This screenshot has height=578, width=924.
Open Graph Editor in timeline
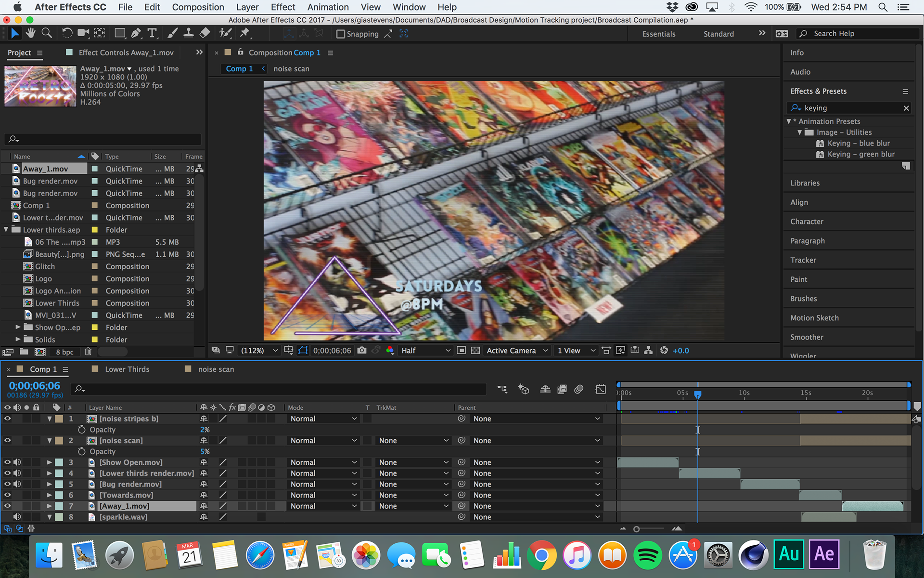point(601,389)
